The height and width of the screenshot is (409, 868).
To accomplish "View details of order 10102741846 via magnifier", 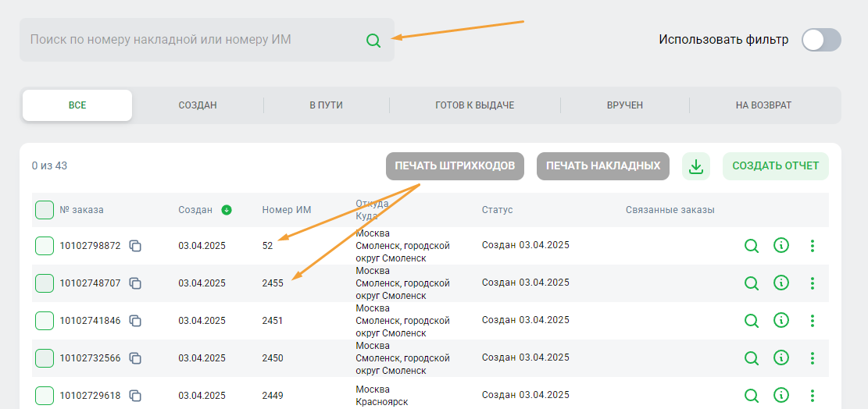I will (x=752, y=321).
